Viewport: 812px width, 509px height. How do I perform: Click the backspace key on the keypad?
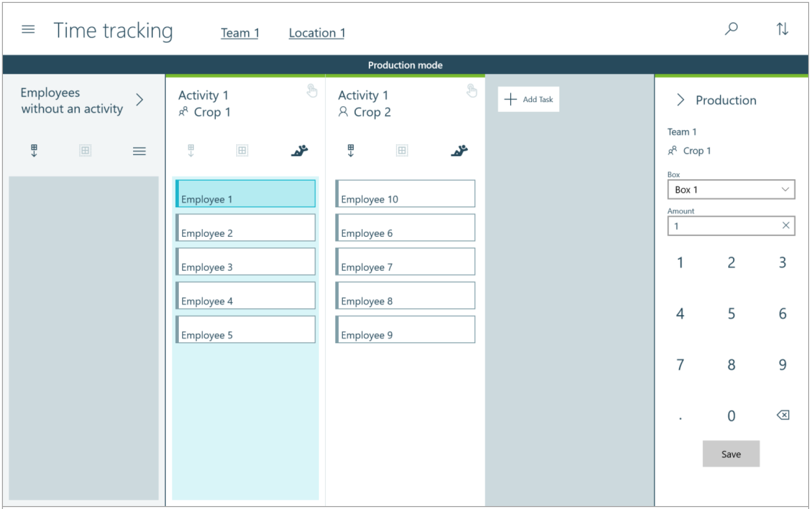point(783,415)
